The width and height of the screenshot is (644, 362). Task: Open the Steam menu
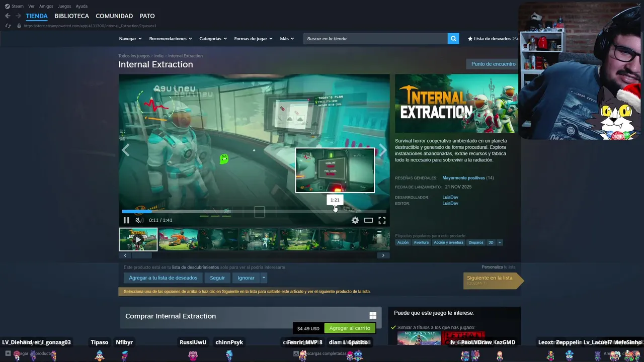[x=14, y=6]
